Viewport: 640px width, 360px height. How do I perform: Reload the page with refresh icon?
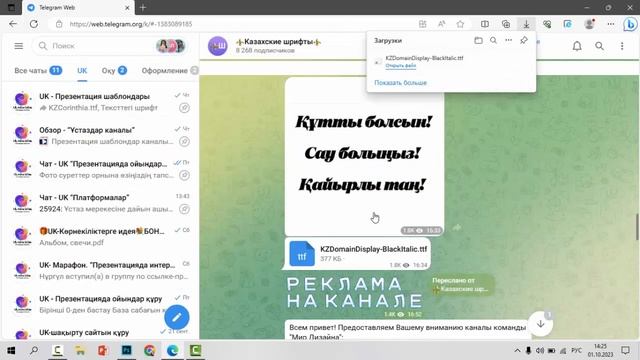click(34, 24)
